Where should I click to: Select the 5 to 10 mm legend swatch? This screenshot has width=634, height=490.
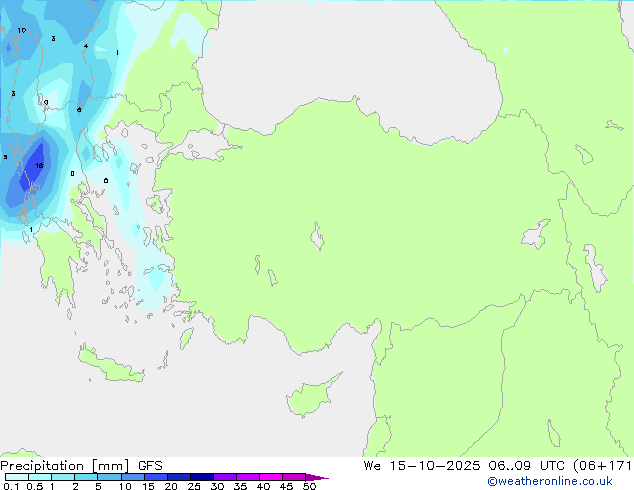(x=110, y=477)
